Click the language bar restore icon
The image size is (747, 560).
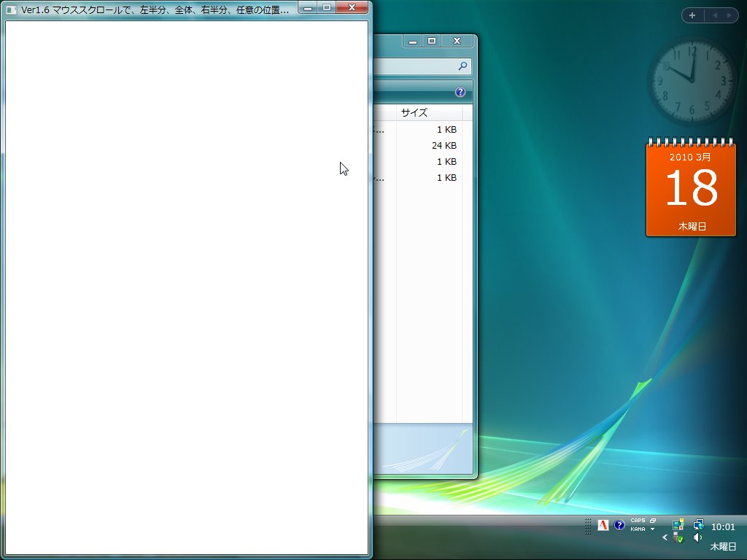pyautogui.click(x=653, y=521)
